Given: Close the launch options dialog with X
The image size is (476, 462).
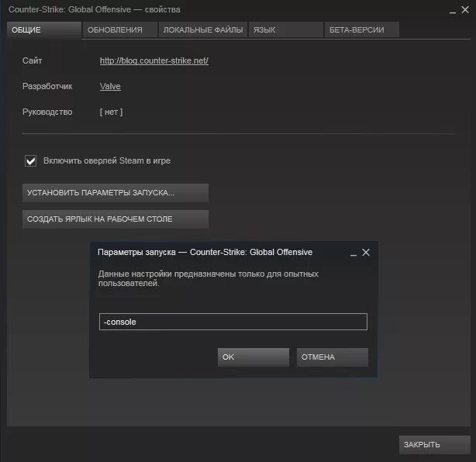Looking at the screenshot, I should pos(366,252).
